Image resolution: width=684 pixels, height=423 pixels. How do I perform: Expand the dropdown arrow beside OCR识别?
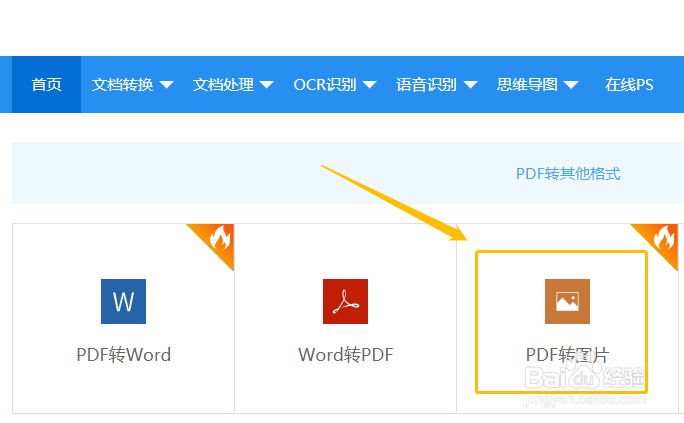click(369, 85)
